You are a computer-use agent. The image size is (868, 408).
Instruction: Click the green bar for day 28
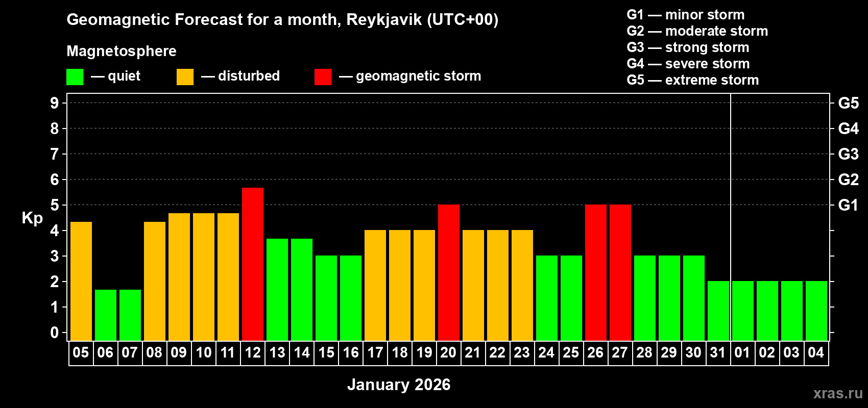[x=645, y=298]
